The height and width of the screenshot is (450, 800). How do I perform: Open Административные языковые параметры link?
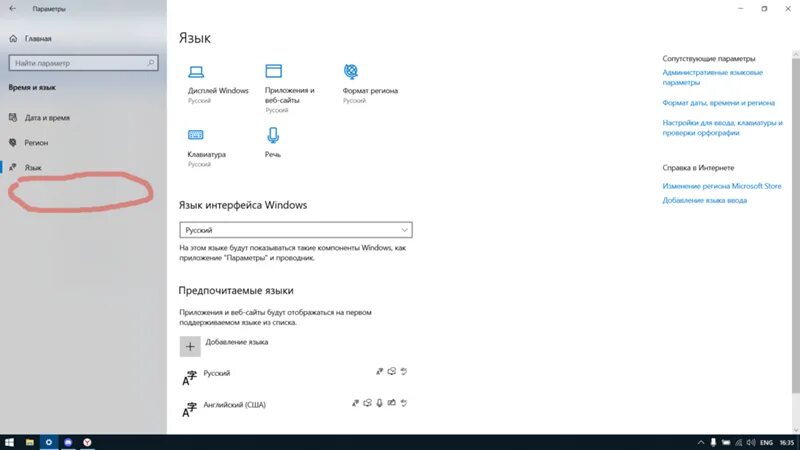[712, 77]
